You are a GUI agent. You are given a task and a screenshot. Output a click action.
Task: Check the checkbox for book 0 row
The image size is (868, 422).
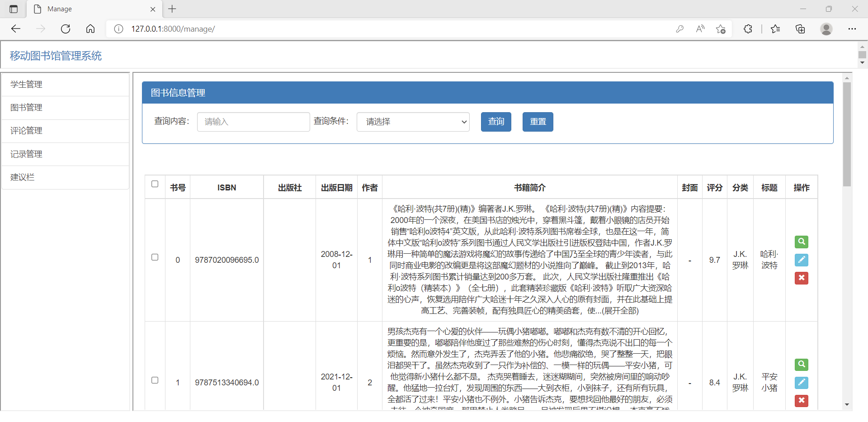[x=155, y=257]
